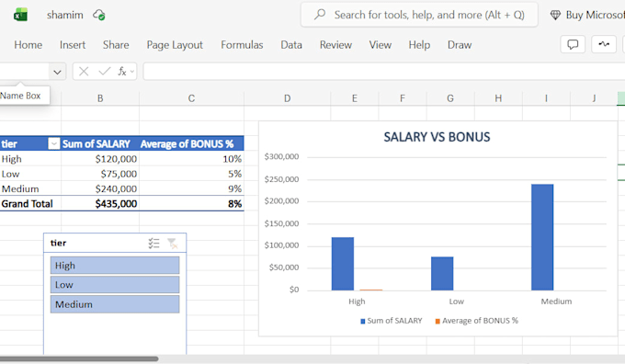Screen dimensions: 625x364
Task: Click the Average of BONUS % header cell
Action: pyautogui.click(x=192, y=143)
